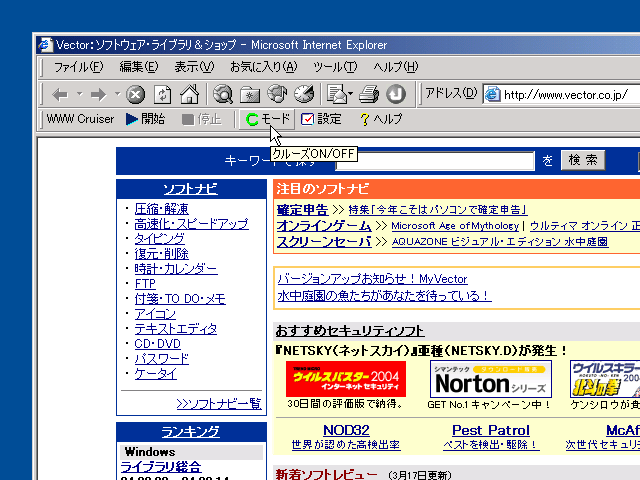
Task: Open the ライブラリ総合 ranking link
Action: [161, 467]
